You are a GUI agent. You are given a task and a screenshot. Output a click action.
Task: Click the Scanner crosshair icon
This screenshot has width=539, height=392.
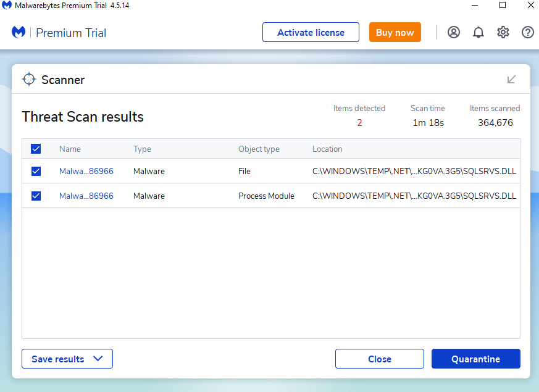pos(29,80)
